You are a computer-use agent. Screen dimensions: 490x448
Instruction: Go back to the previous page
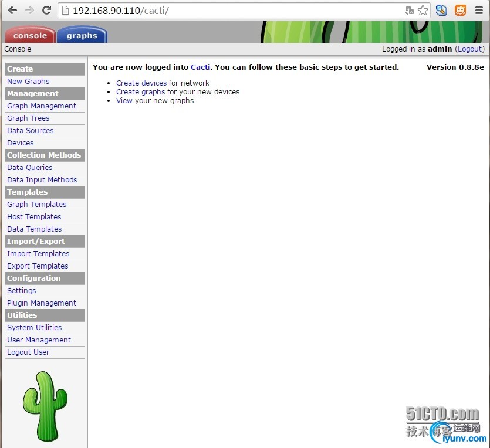12,11
